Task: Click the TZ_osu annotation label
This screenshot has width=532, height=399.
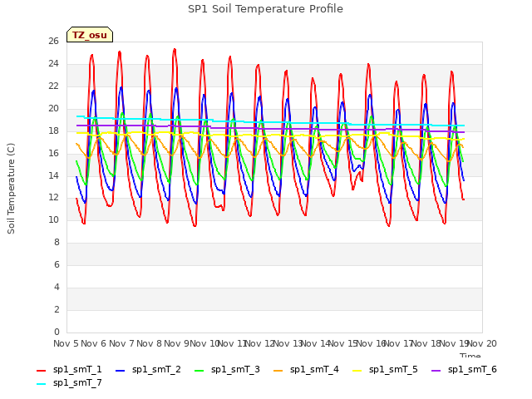Action: 90,35
